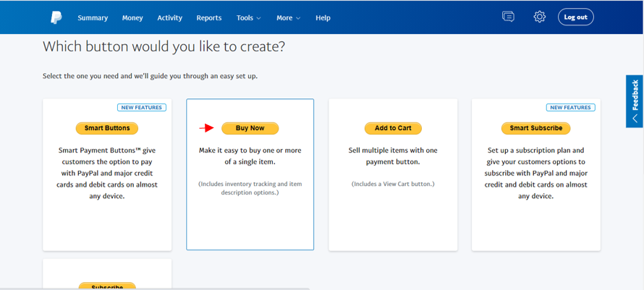The height and width of the screenshot is (290, 644).
Task: Click "Sell multiple items with one" text
Action: tap(393, 150)
